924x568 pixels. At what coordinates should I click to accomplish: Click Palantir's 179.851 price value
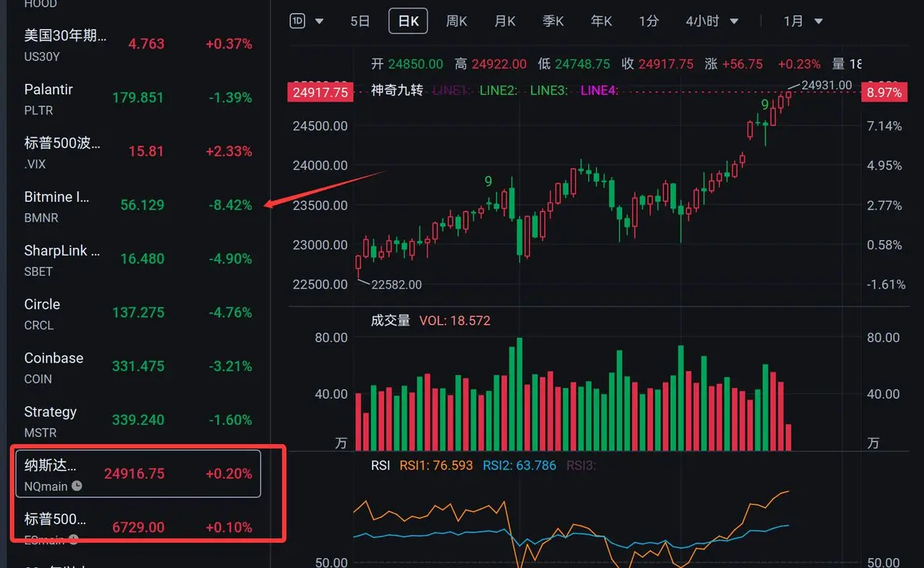[x=138, y=97]
